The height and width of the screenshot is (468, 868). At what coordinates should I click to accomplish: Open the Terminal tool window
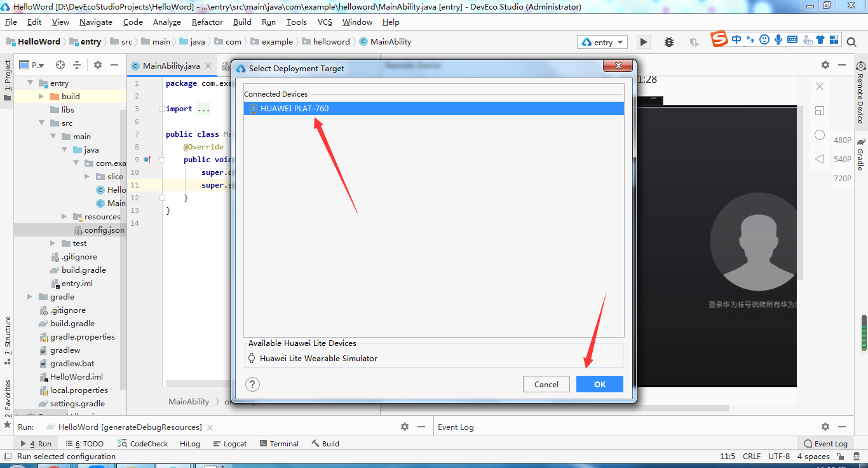pos(279,444)
